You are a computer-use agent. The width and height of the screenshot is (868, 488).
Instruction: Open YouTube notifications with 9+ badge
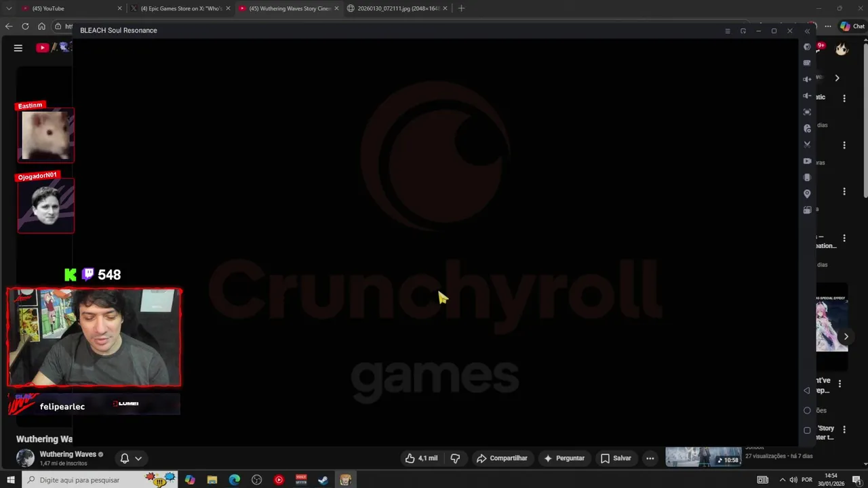coord(820,47)
